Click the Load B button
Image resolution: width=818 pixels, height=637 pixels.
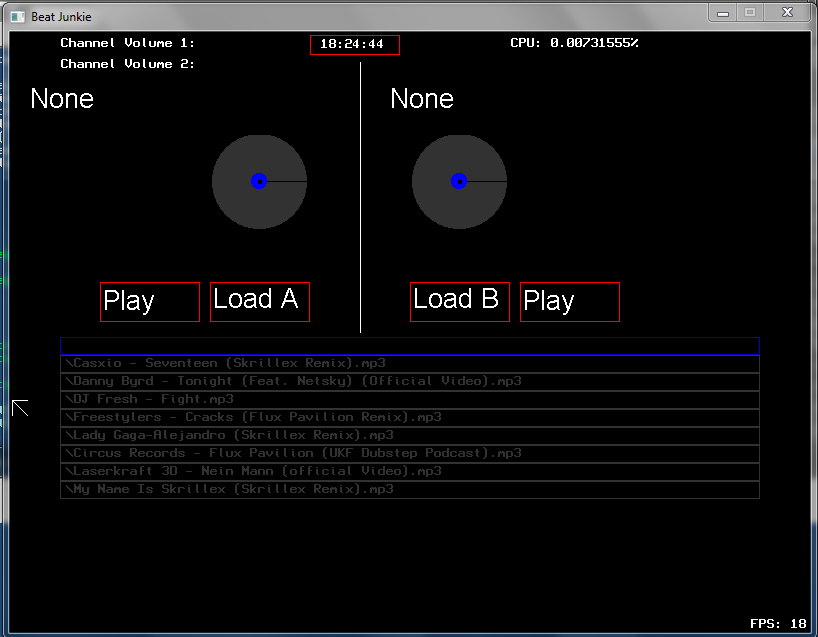pos(460,301)
